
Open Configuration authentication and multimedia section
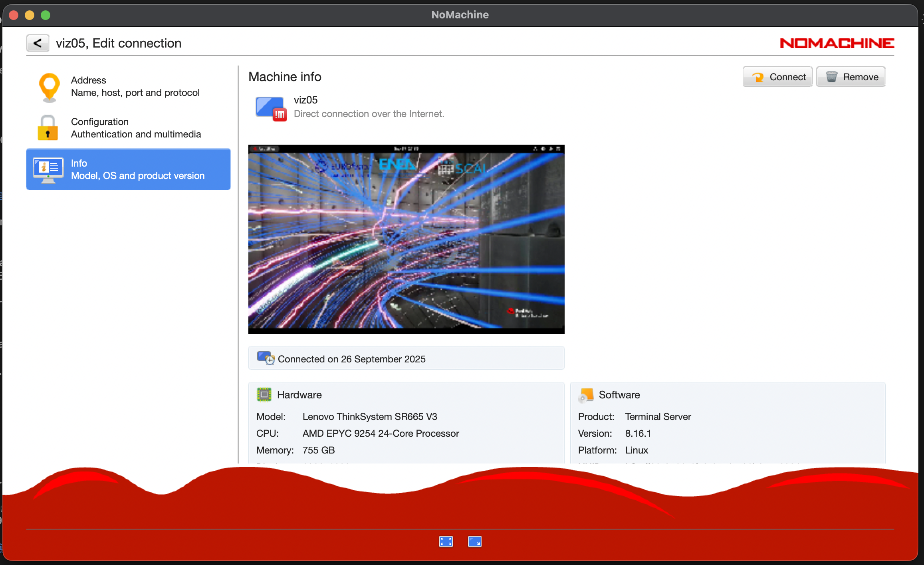(136, 128)
